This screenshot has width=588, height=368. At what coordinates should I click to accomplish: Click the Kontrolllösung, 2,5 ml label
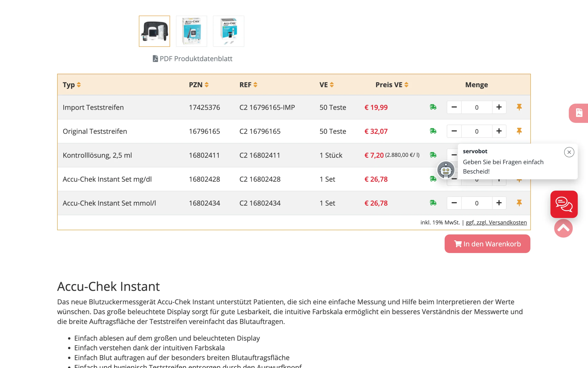(97, 155)
